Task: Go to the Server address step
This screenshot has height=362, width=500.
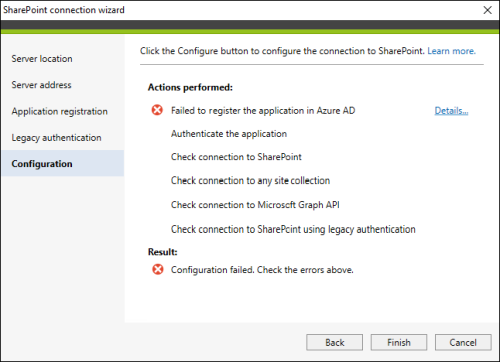Action: point(41,85)
